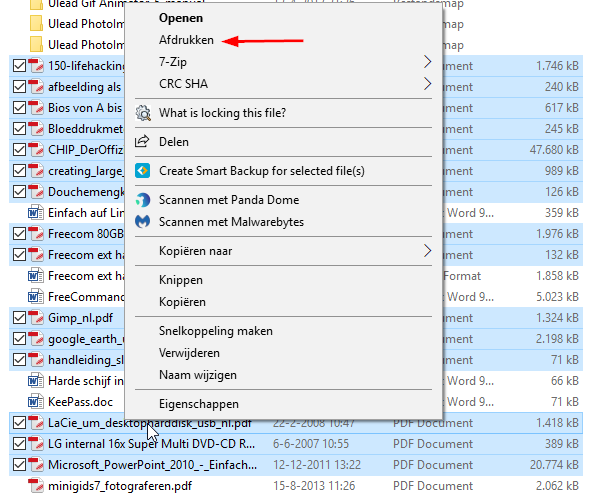Screen dimensions: 607x497
Task: Click the PDF icon of Bloeddrukmet file
Action: pos(36,129)
